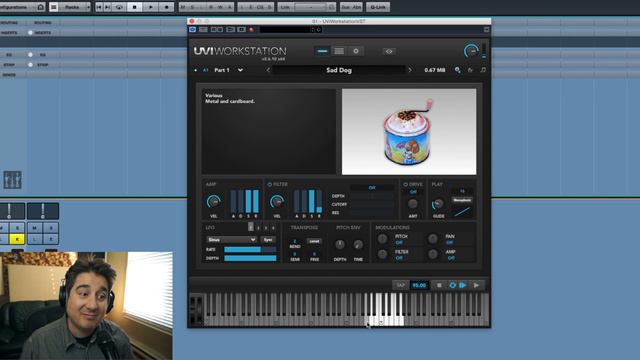Screen dimensions: 640x360
Task: Toggle the FILTER modulation Off switch
Action: [399, 258]
